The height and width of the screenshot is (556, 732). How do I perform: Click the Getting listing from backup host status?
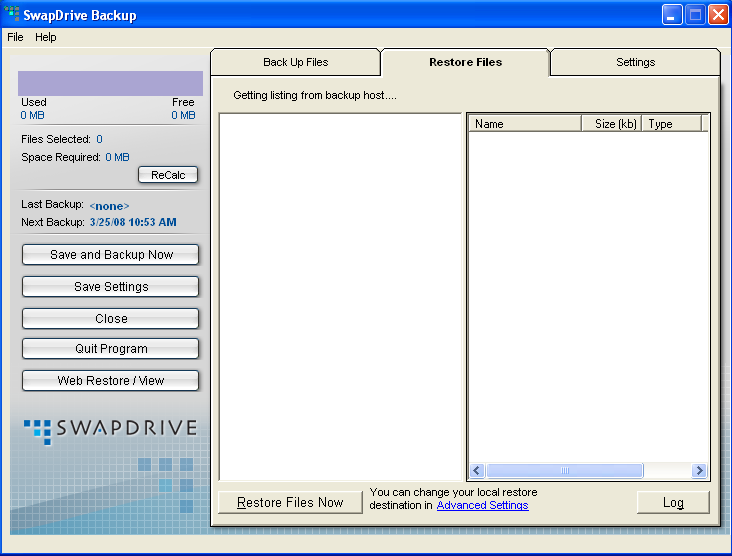315,95
